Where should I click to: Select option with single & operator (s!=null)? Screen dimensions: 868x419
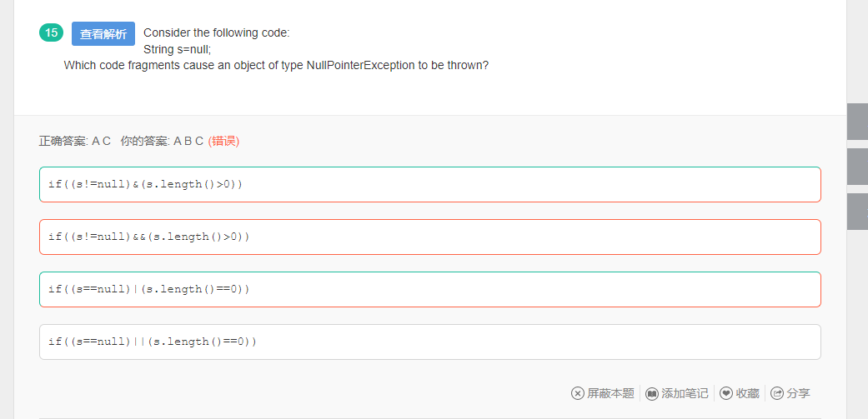(x=430, y=184)
